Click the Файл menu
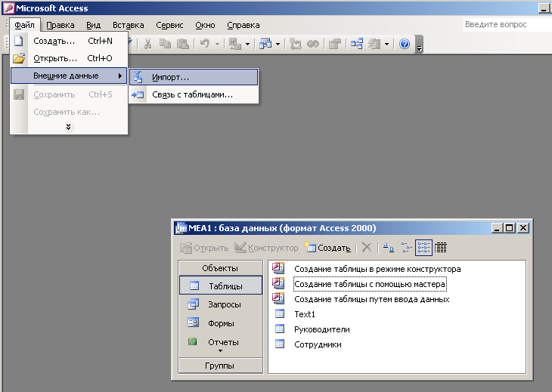 click(24, 26)
